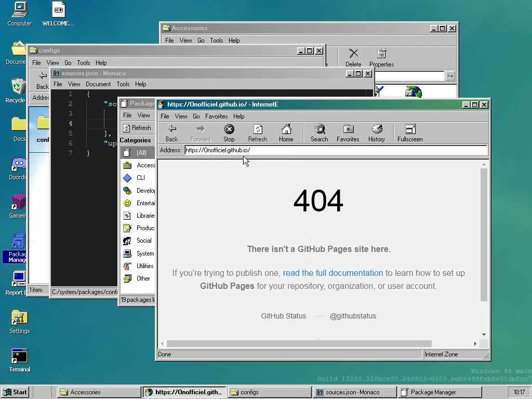Click the Back arrow in InternetE toolbar
Viewport: 532px width, 399px height.
pyautogui.click(x=171, y=133)
